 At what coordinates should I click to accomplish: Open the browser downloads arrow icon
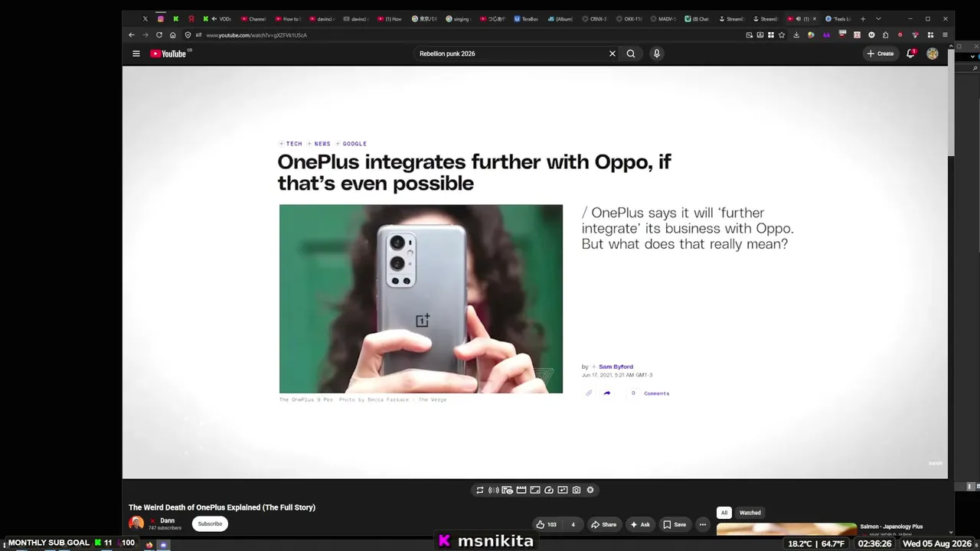(x=796, y=35)
